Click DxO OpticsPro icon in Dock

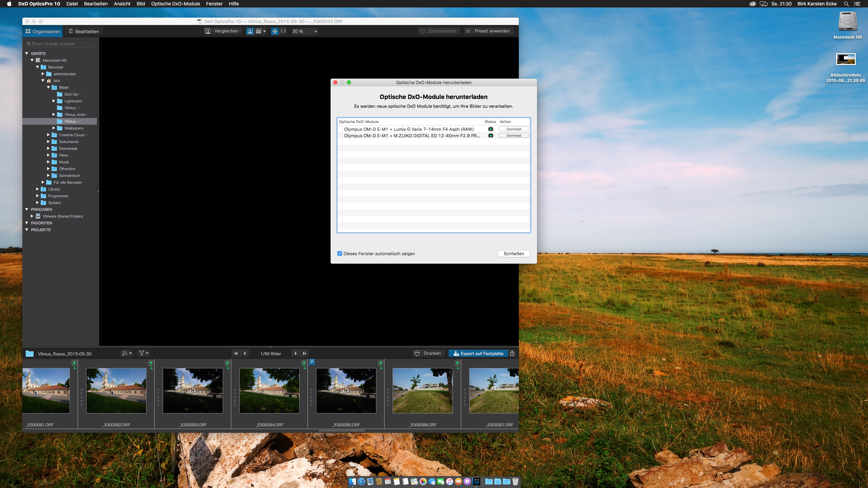coord(476,482)
